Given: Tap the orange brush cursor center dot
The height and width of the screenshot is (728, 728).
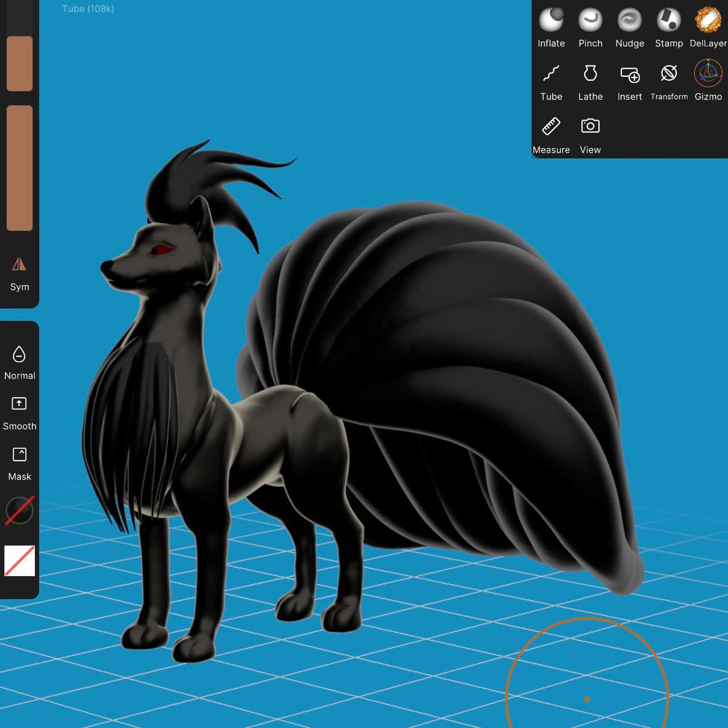Looking at the screenshot, I should point(587,699).
